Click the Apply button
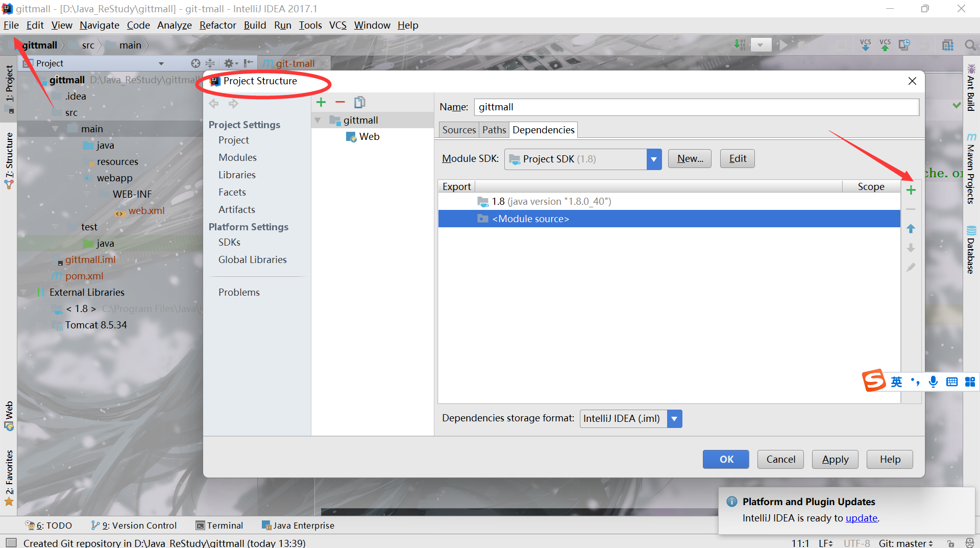 (x=835, y=459)
